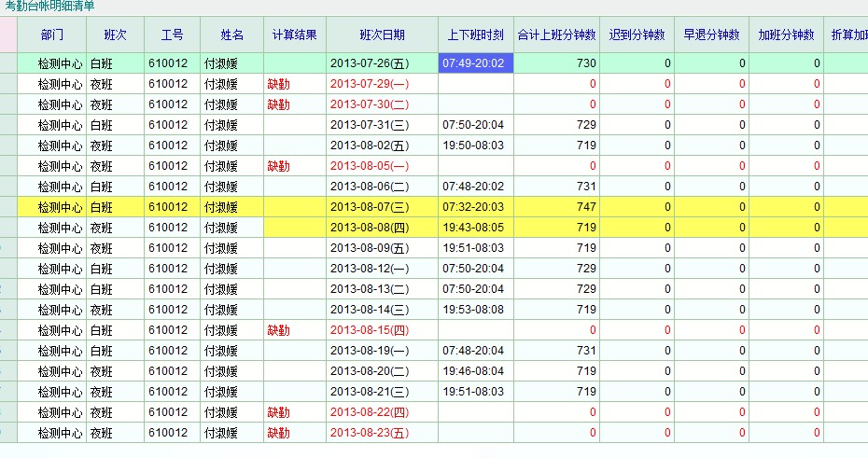This screenshot has height=458, width=868.
Task: Select the time cell 19:43-08:05
Action: [x=473, y=228]
